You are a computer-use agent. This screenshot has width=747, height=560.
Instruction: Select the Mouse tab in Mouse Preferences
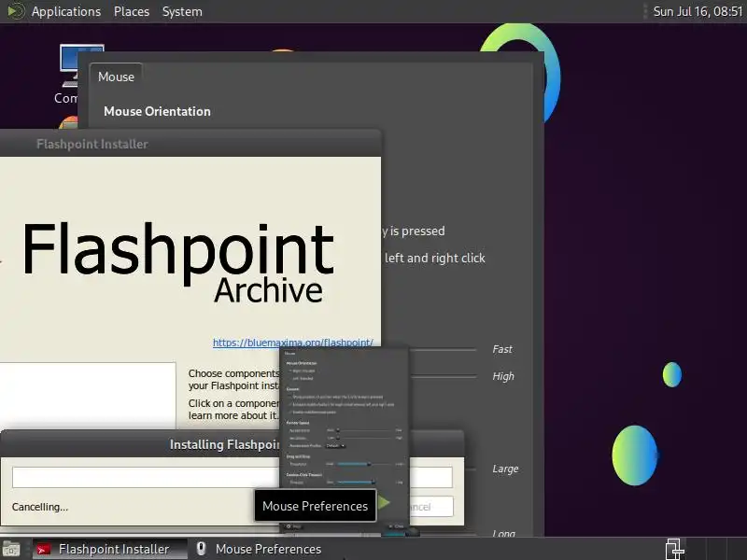click(x=116, y=77)
